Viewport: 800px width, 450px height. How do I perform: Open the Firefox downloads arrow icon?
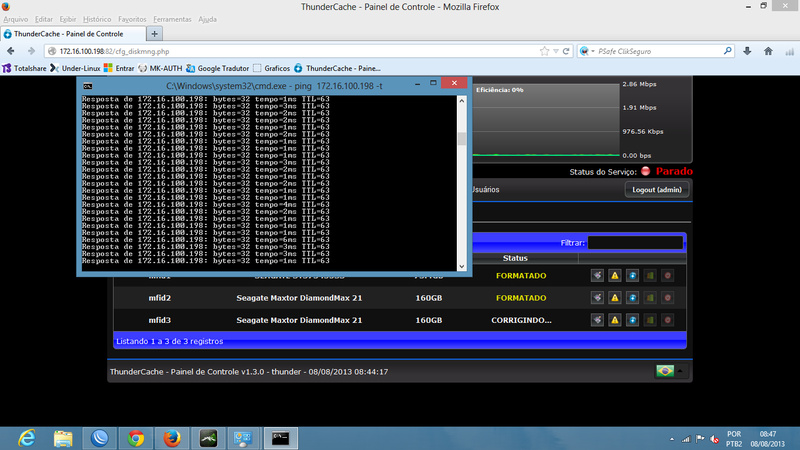tap(747, 51)
